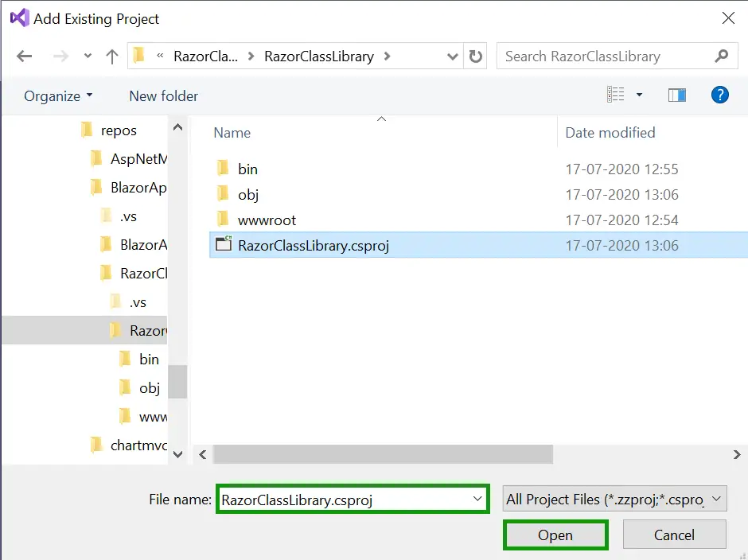The height and width of the screenshot is (560, 748).
Task: Sort files by the Date modified column
Action: click(x=610, y=132)
